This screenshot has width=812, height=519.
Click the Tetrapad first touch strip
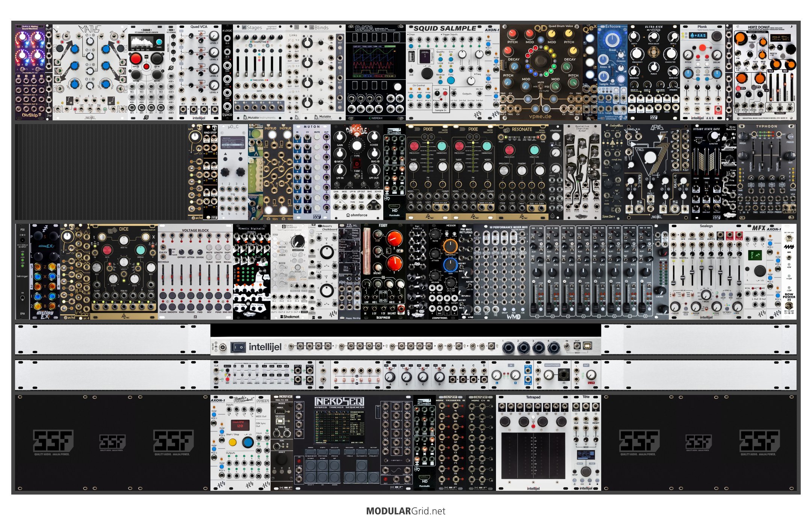[510, 455]
